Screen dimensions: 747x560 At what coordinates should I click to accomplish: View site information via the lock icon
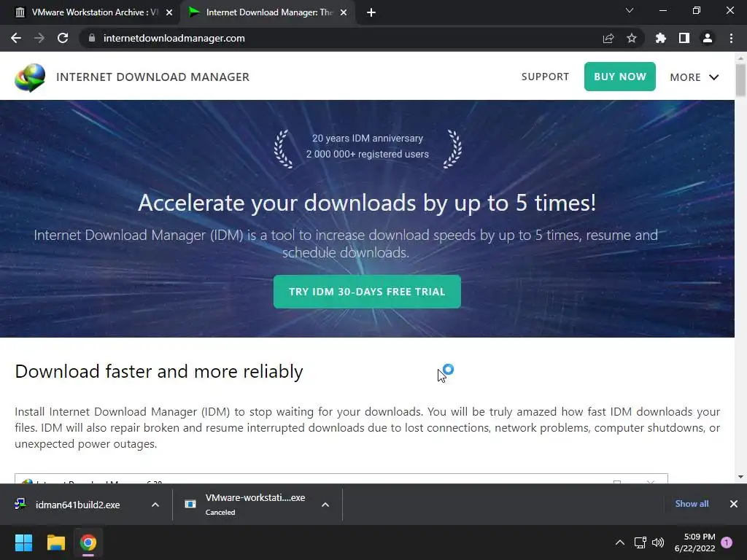[92, 38]
